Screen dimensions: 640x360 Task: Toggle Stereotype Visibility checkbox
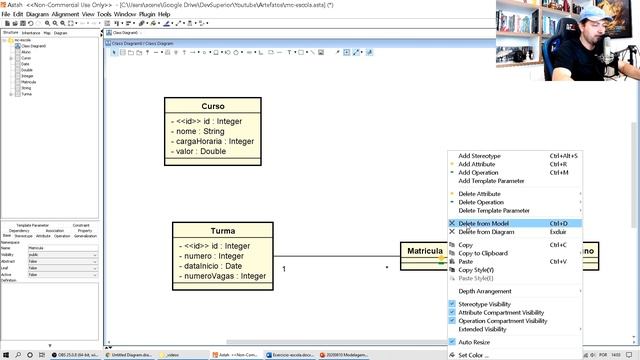point(452,304)
